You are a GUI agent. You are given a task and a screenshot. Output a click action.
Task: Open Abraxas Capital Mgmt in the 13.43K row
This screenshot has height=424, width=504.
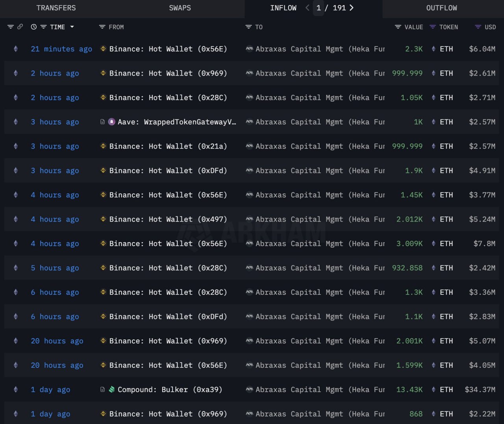point(320,389)
